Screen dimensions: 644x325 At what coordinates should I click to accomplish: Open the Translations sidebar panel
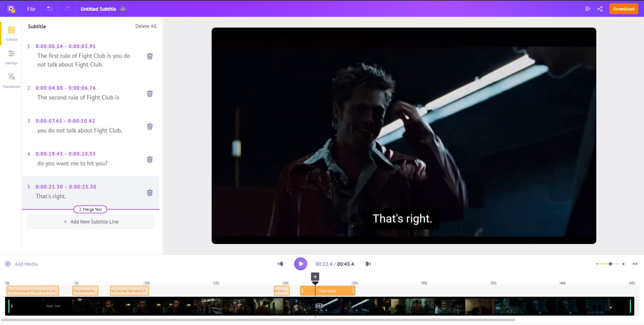pos(11,81)
